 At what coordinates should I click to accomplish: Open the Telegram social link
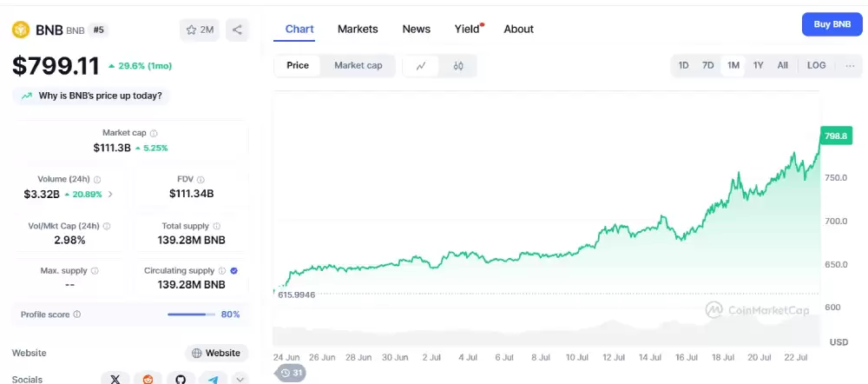[x=213, y=379]
